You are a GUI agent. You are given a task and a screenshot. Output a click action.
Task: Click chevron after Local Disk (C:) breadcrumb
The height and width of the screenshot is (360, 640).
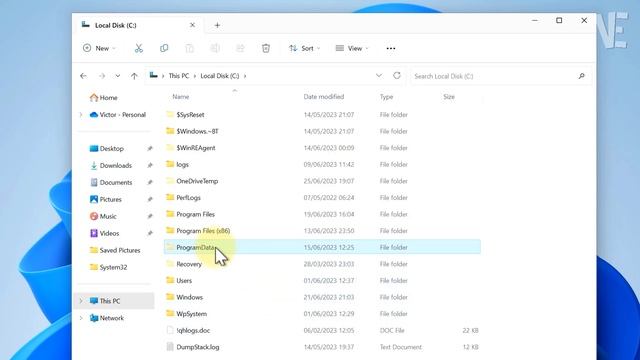click(x=245, y=76)
